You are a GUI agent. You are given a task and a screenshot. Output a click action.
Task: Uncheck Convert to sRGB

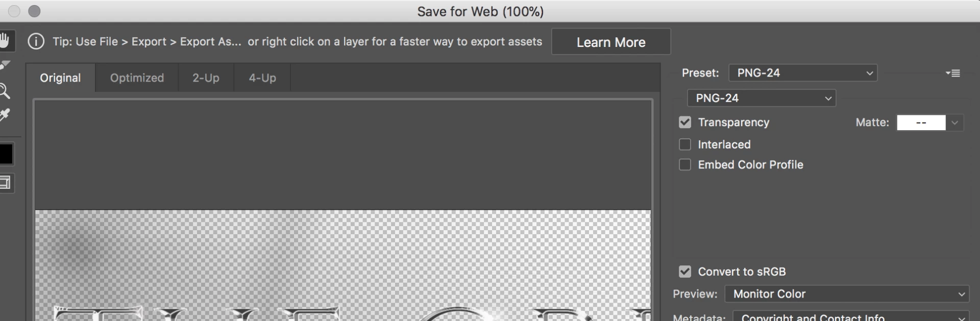coord(685,271)
